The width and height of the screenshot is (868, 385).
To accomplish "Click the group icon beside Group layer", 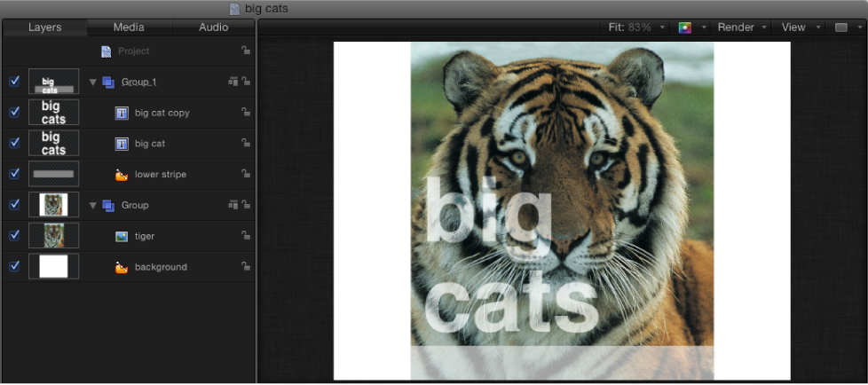I will pyautogui.click(x=108, y=205).
